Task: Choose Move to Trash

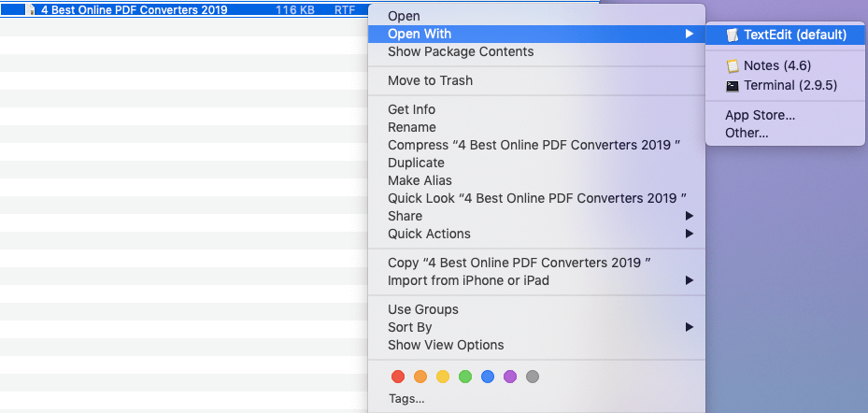Action: coord(430,80)
